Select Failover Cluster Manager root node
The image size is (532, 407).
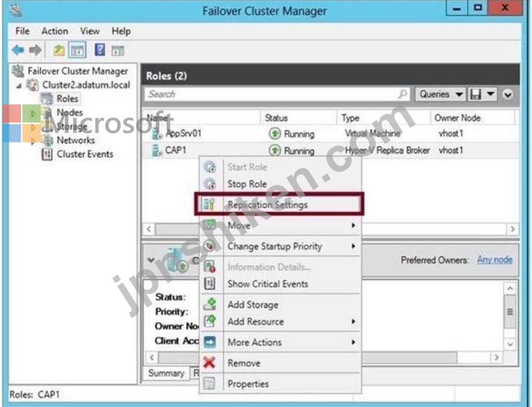pos(78,71)
